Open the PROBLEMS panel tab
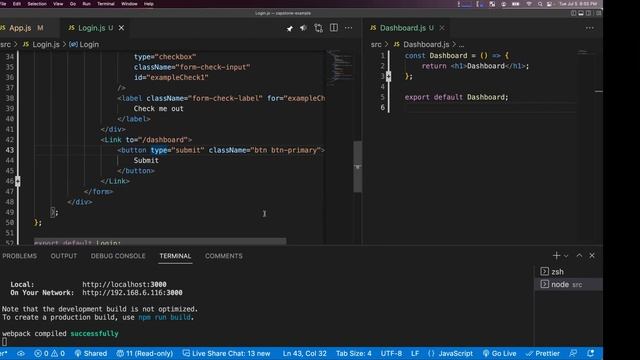Viewport: 640px width, 360px height. click(x=19, y=256)
